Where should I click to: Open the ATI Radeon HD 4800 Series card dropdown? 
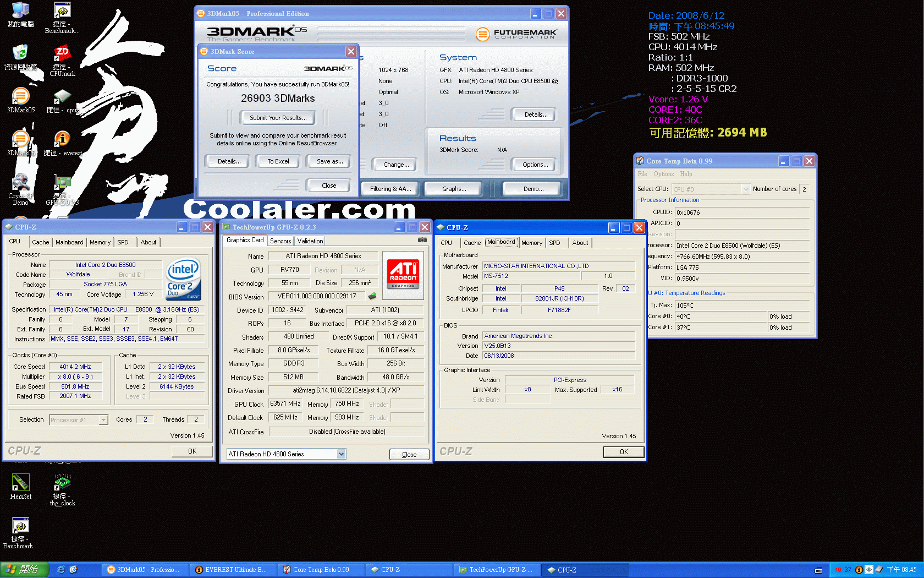point(341,454)
